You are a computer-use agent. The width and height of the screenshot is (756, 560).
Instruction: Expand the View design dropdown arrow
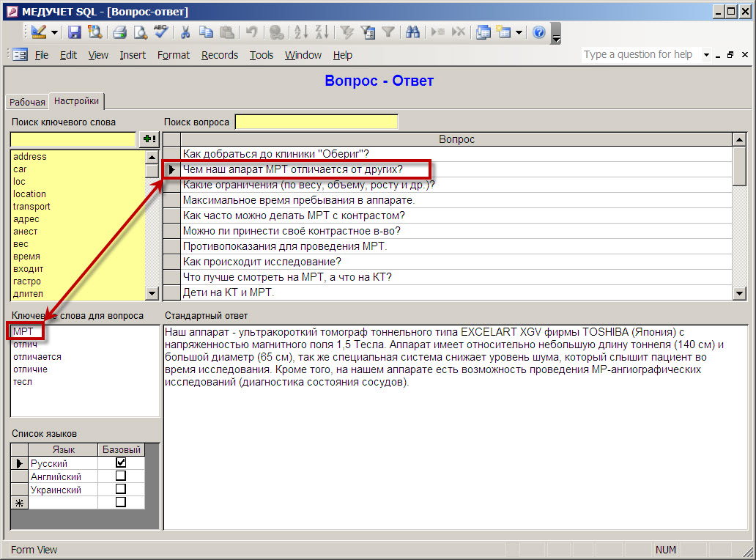point(54,32)
